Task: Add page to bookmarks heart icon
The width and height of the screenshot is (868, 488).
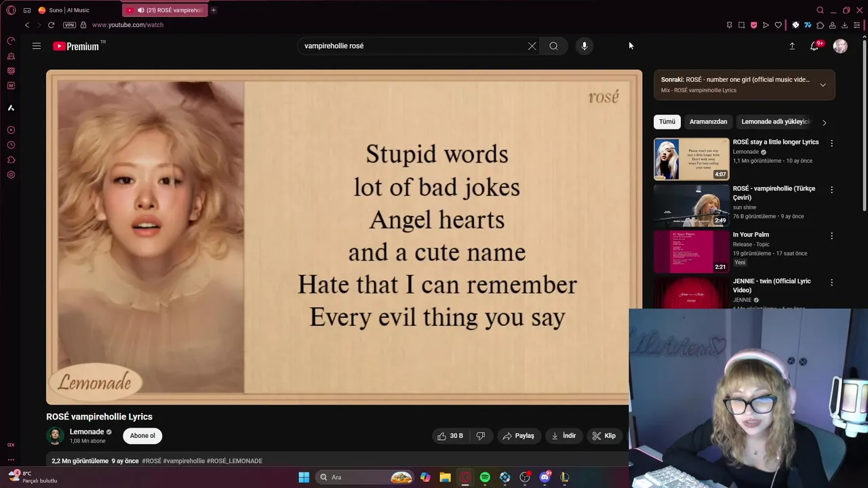Action: coord(778,25)
